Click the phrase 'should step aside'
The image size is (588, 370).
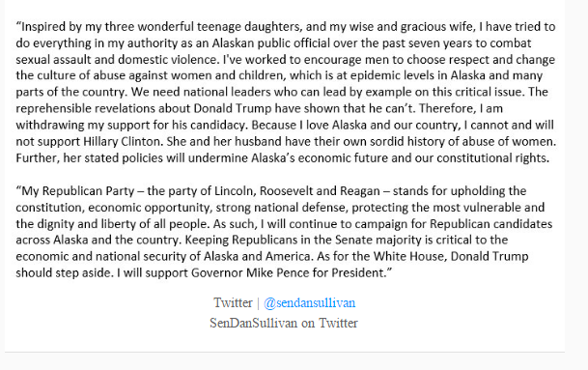[64, 272]
